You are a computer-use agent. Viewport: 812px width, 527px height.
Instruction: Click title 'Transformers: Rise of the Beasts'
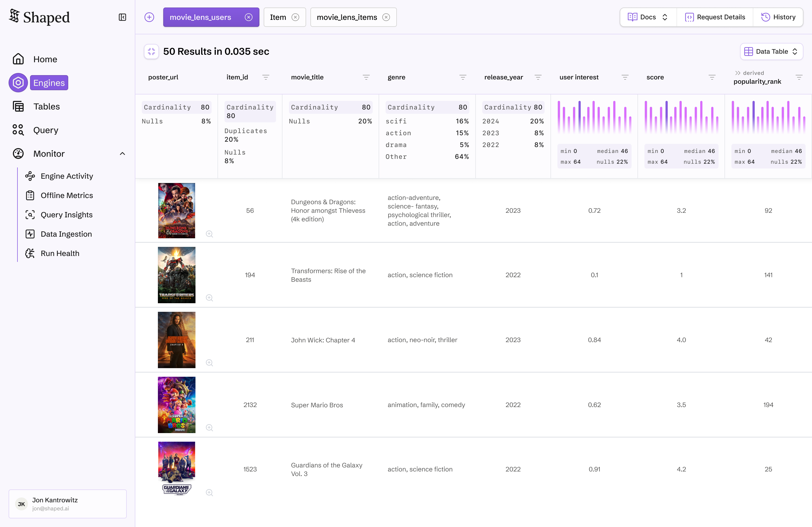[328, 275]
